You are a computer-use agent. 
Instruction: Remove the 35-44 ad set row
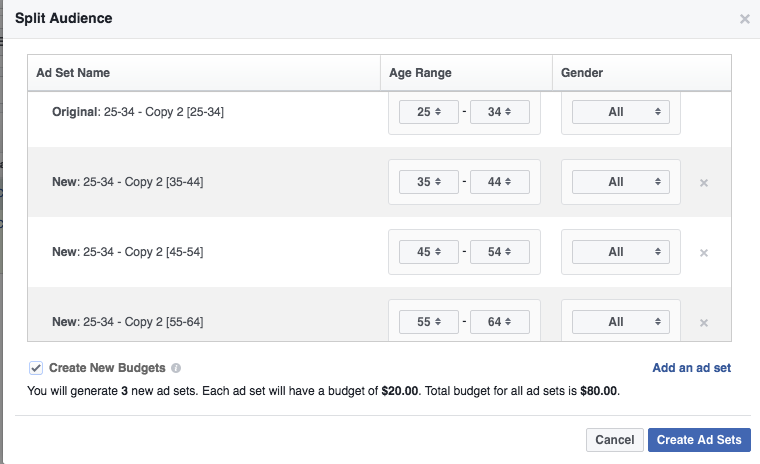[704, 183]
